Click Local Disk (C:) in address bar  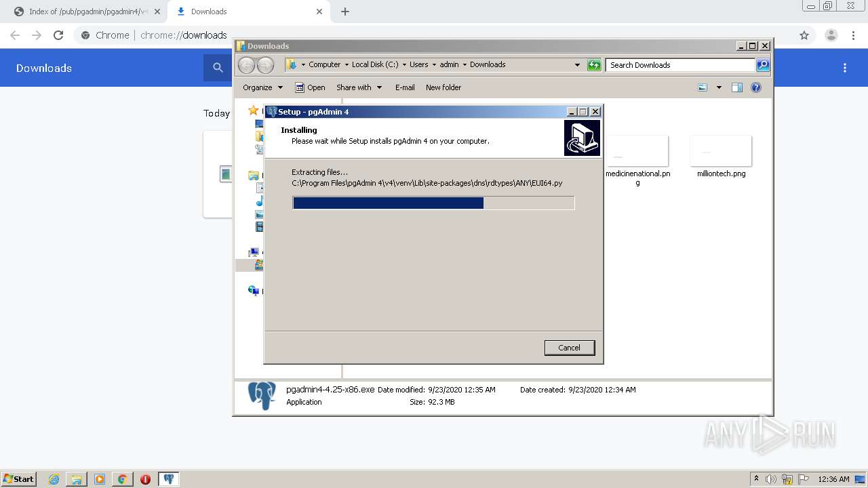click(x=375, y=65)
